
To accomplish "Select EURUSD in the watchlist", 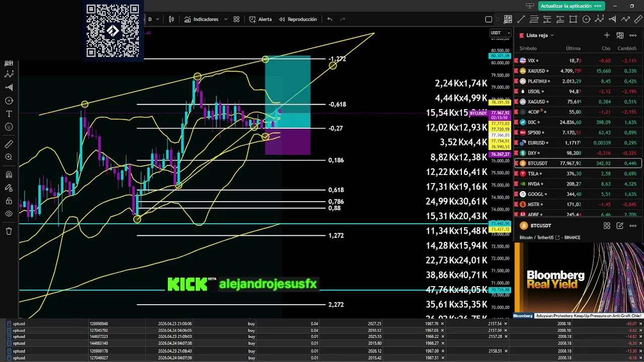I will [x=578, y=143].
